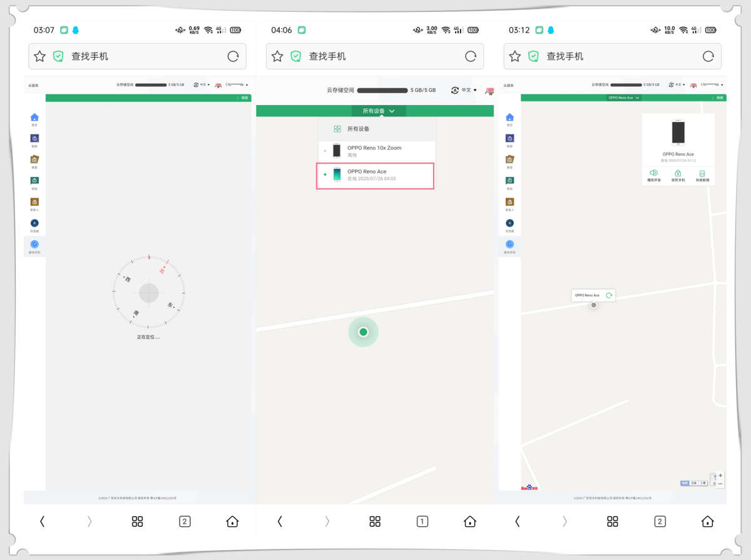Open the contacts icon in the 03:07 sidebar

34,201
